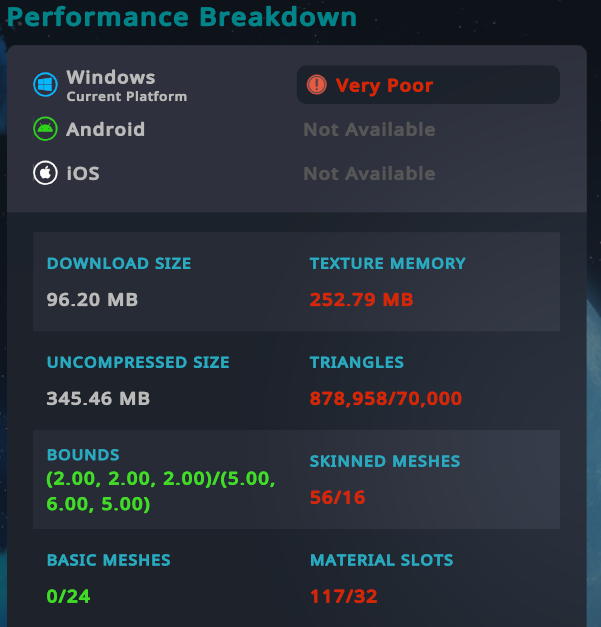Select the 117/32 material slots value
Viewport: 601px width, 627px height.
(343, 596)
